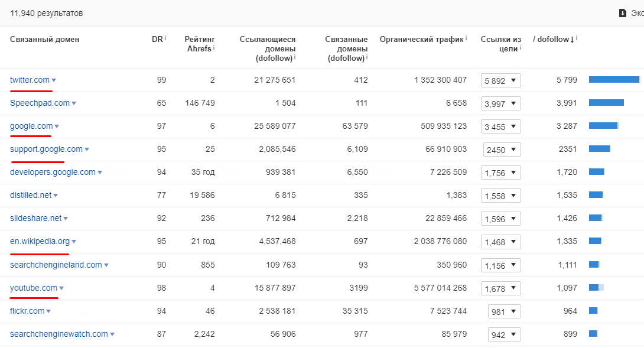The height and width of the screenshot is (348, 644).
Task: Click the twitter.com dofollow bar graph
Action: click(x=614, y=80)
